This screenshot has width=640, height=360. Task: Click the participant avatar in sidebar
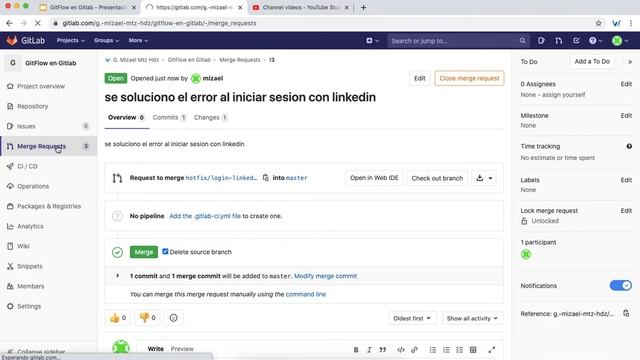pos(526,254)
